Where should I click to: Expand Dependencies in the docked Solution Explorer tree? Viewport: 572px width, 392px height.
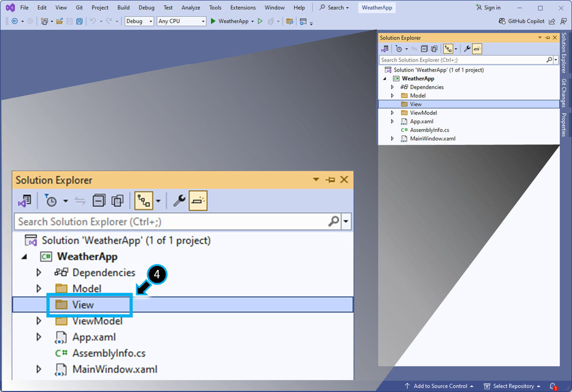point(392,87)
